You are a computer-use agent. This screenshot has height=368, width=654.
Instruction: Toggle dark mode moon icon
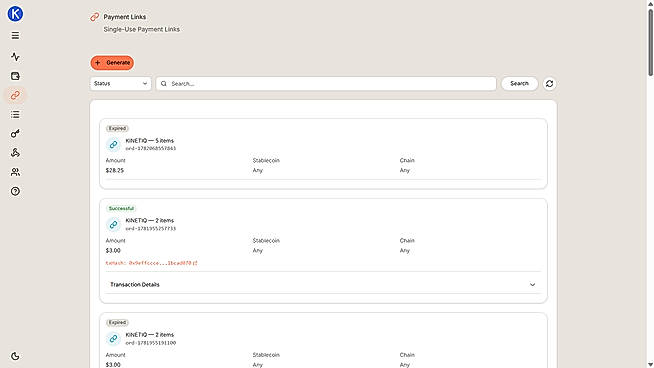[x=15, y=356]
